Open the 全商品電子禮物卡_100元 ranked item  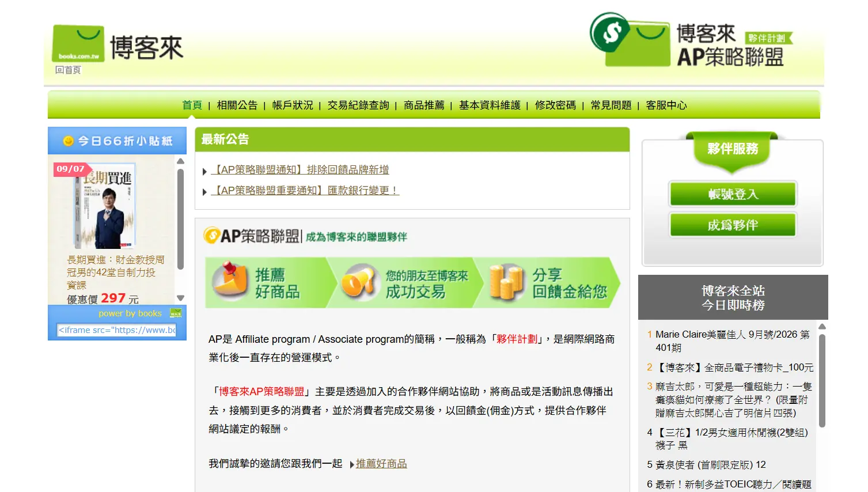coord(735,368)
